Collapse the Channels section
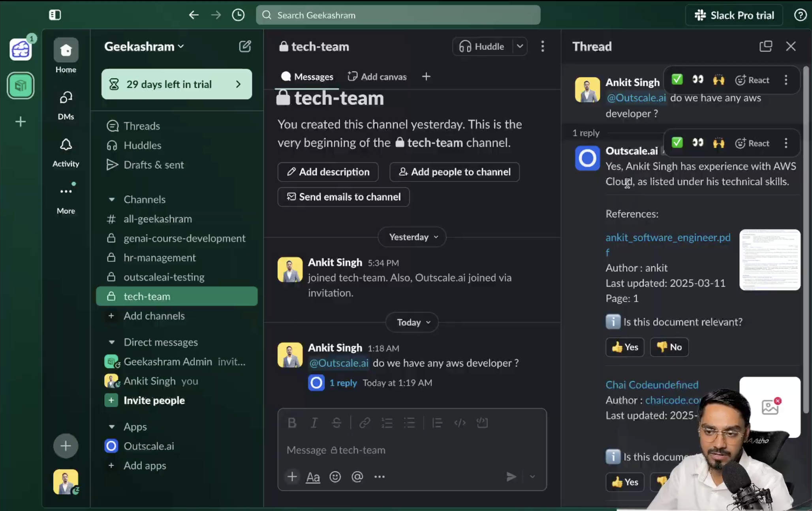This screenshot has width=812, height=511. click(112, 199)
